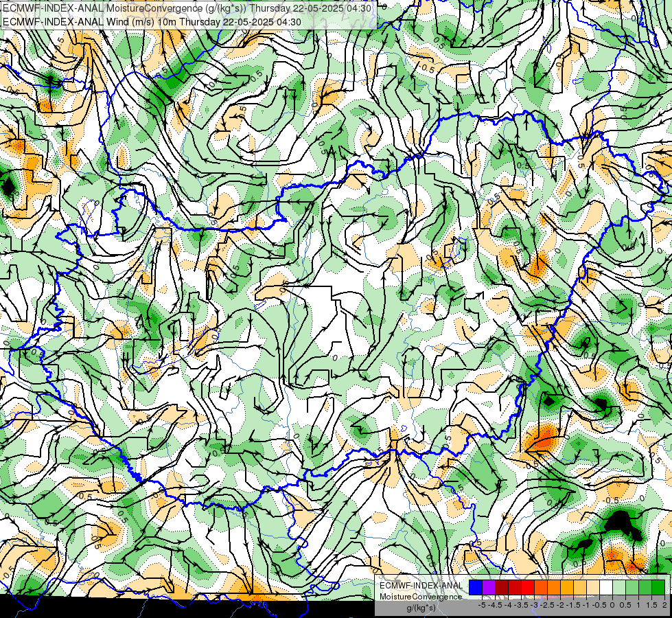Click the palest green swatch right of 0
The width and height of the screenshot is (672, 618).
(x=619, y=588)
